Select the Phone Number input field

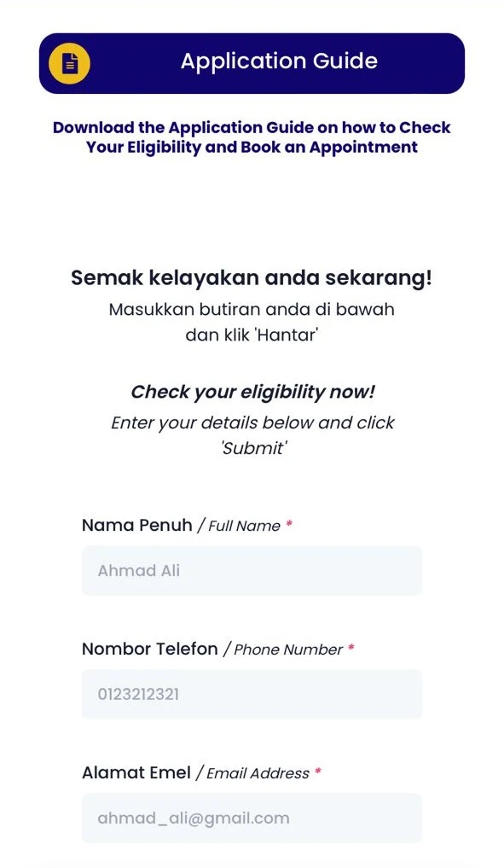coord(252,694)
